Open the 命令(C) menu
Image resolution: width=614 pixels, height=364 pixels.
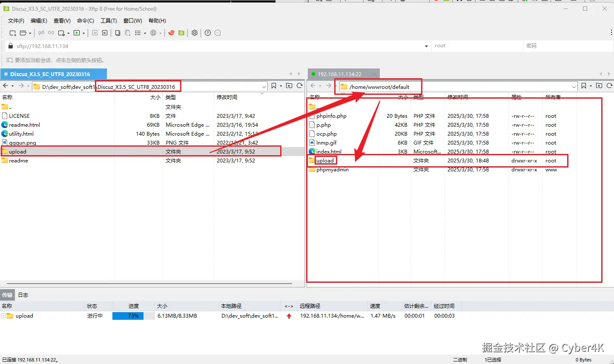tap(86, 21)
